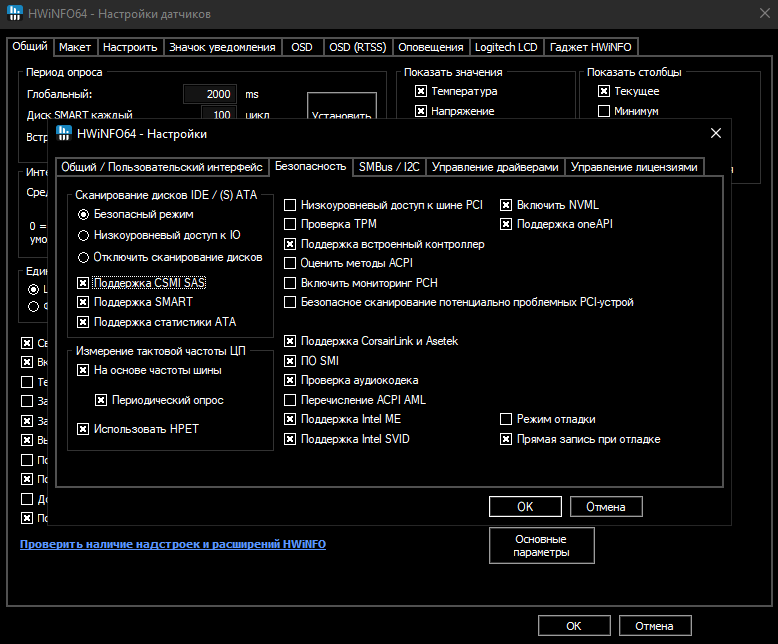The height and width of the screenshot is (644, 778).
Task: Toggle Напряжение checkbox in Показать значения
Action: pyautogui.click(x=421, y=111)
